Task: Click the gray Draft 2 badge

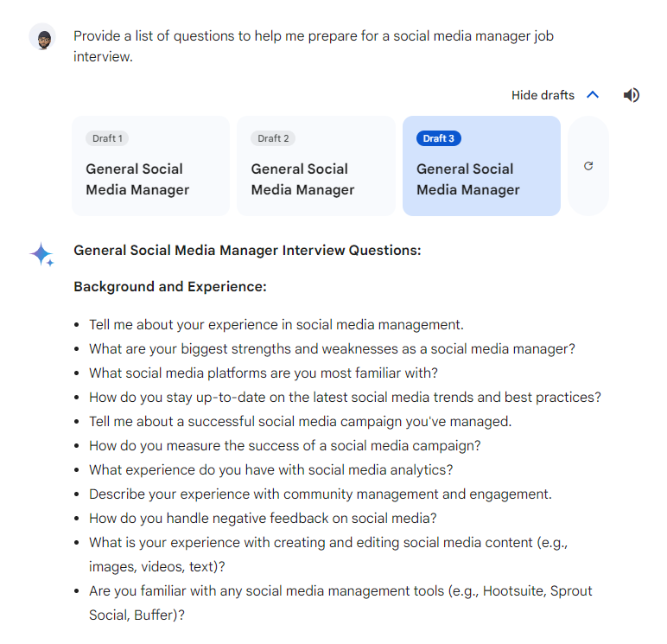Action: (x=272, y=138)
